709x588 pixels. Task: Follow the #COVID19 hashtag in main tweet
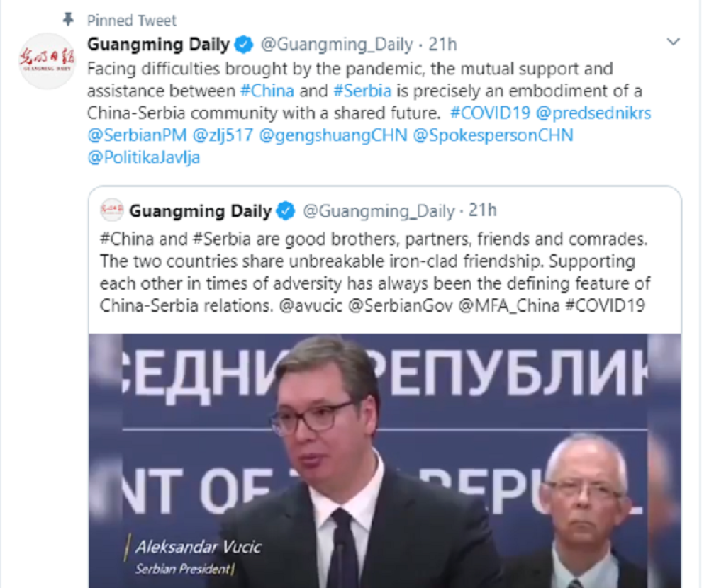[490, 113]
